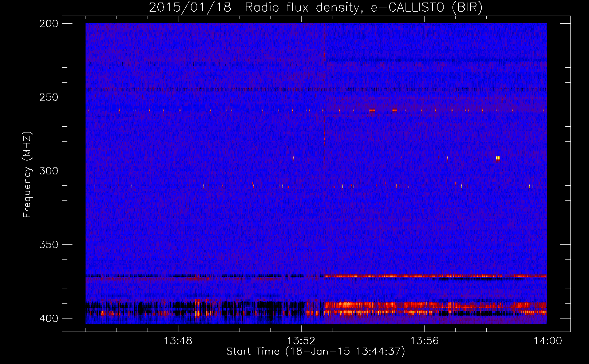Click the plot title '2015/01/18 Radio flux density'
Image resolution: width=589 pixels, height=364 pixels.
[316, 8]
